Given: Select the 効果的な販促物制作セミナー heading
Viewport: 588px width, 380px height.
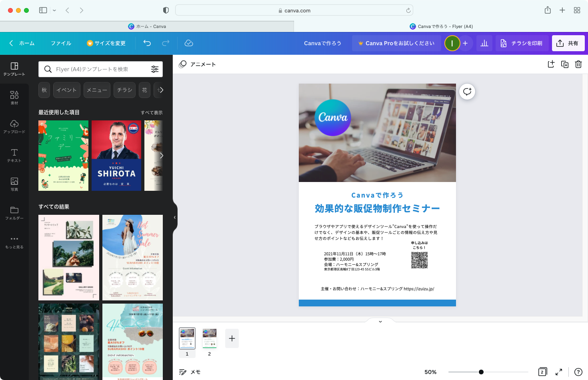Looking at the screenshot, I should (377, 208).
